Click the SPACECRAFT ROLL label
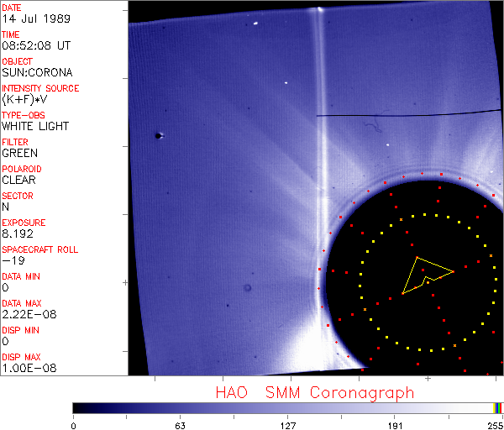Screen dimensions: 504x430 40,249
